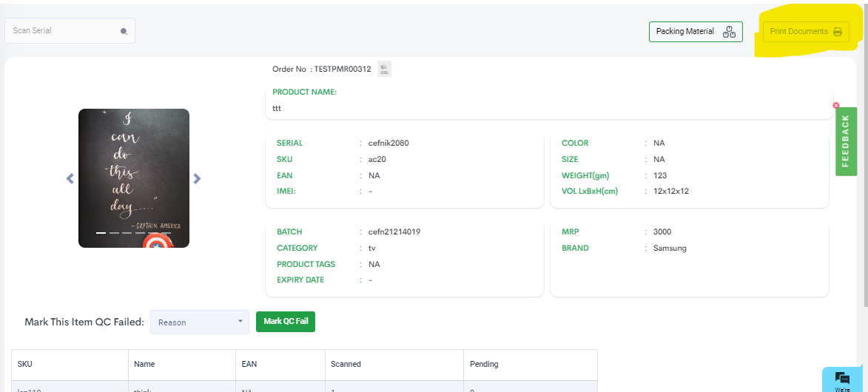Screen dimensions: 868x392
Task: Open the Packing Material button
Action: (x=696, y=32)
